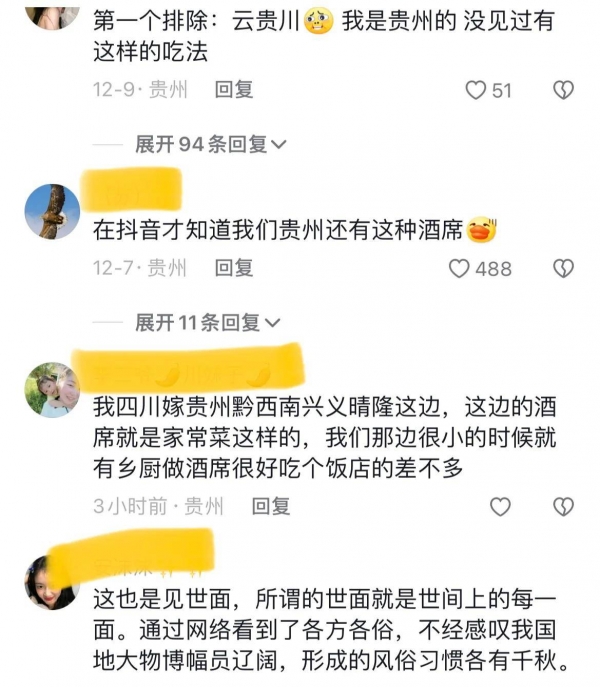
Task: Reply to the 12-7 Guizhou comment
Action: tap(234, 268)
